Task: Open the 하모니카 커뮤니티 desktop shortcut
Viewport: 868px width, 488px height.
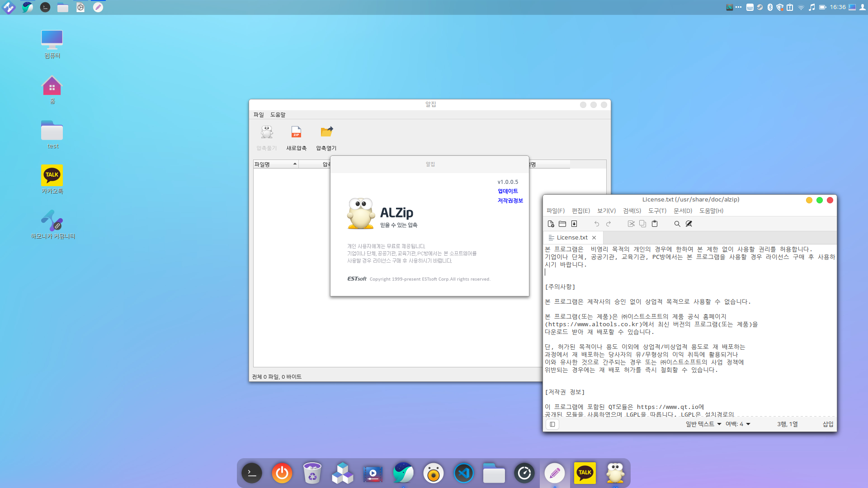Action: (52, 225)
